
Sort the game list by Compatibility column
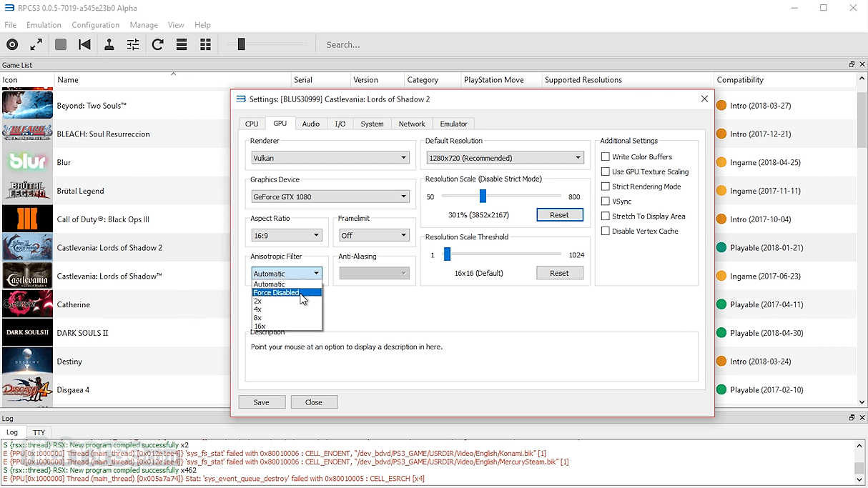tap(785, 80)
